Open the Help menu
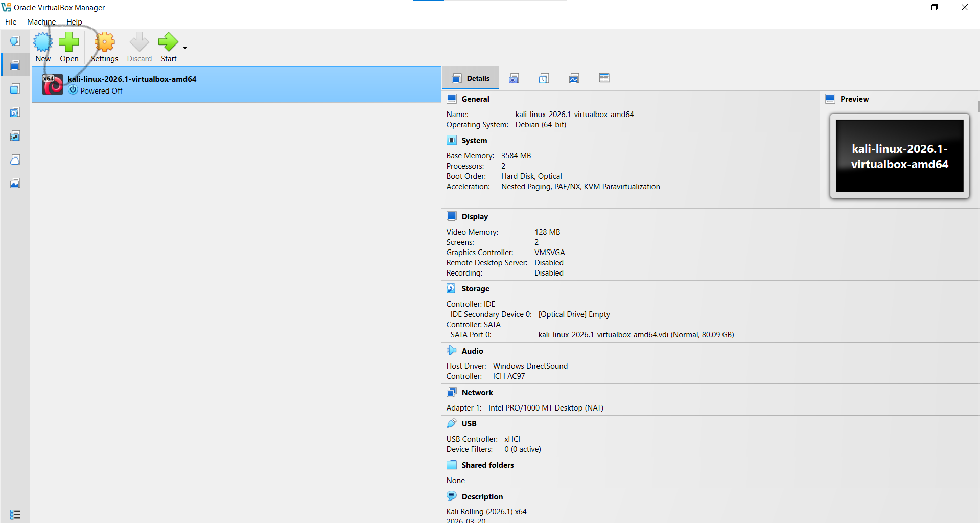The width and height of the screenshot is (980, 523). point(74,22)
